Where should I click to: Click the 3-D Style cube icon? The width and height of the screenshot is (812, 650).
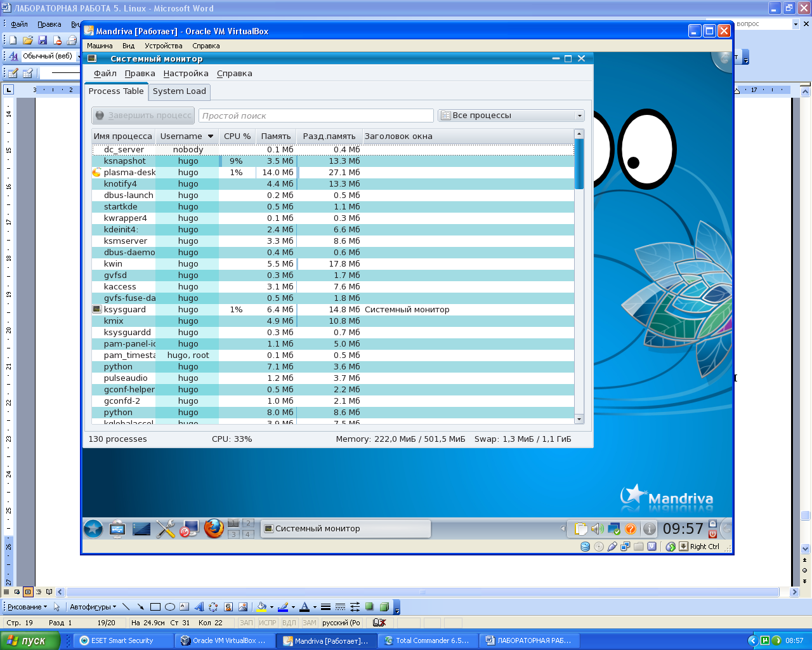[x=384, y=607]
